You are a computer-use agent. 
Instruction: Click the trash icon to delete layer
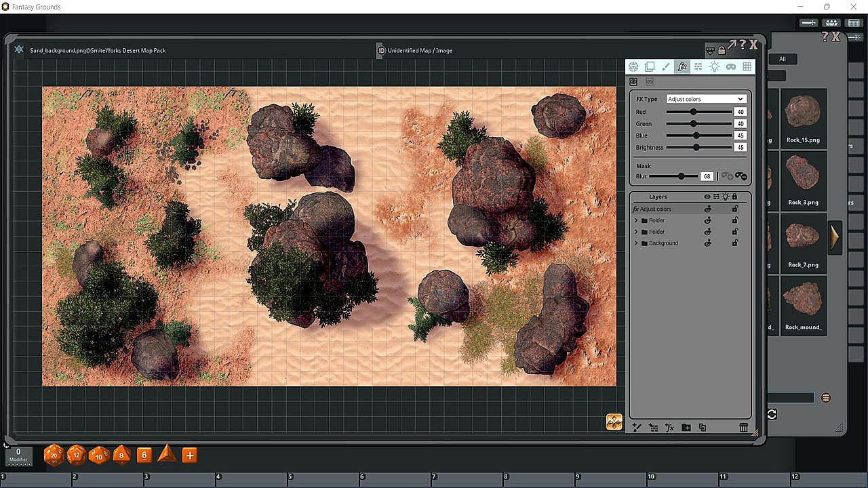click(x=743, y=428)
